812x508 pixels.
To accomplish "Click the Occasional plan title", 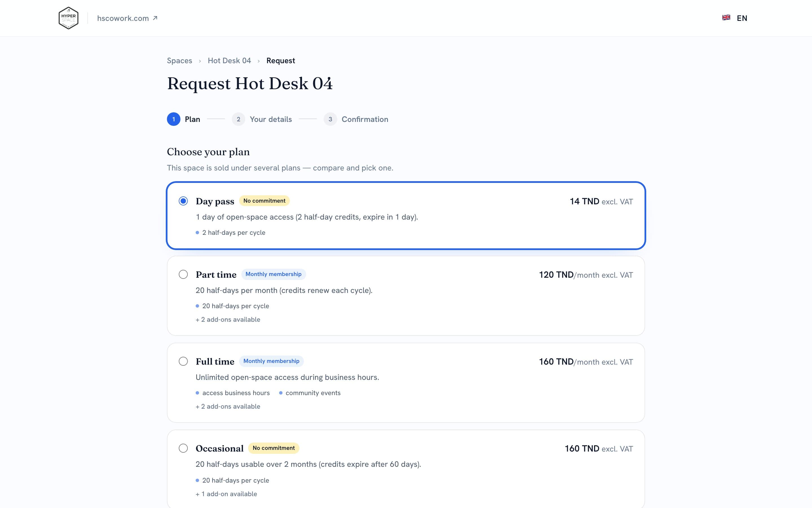I will point(219,448).
